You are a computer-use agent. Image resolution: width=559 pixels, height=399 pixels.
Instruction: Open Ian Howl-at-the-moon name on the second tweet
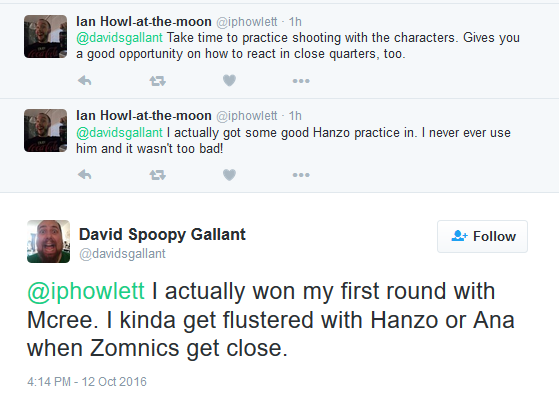(x=144, y=116)
